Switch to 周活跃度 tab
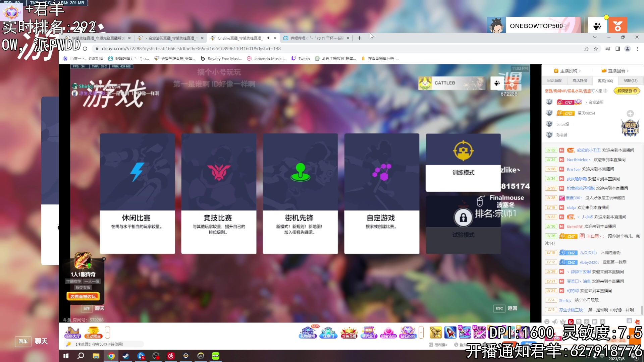The width and height of the screenshot is (644, 362). 580,81
